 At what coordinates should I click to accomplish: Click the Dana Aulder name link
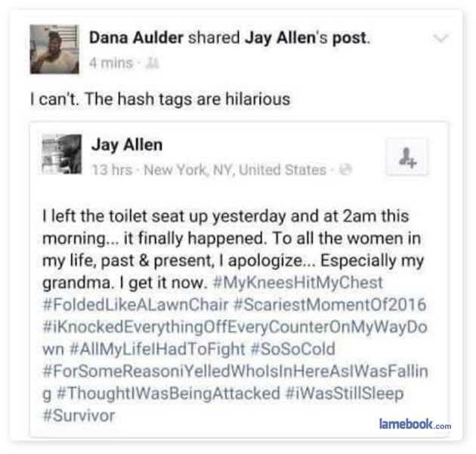coord(136,38)
